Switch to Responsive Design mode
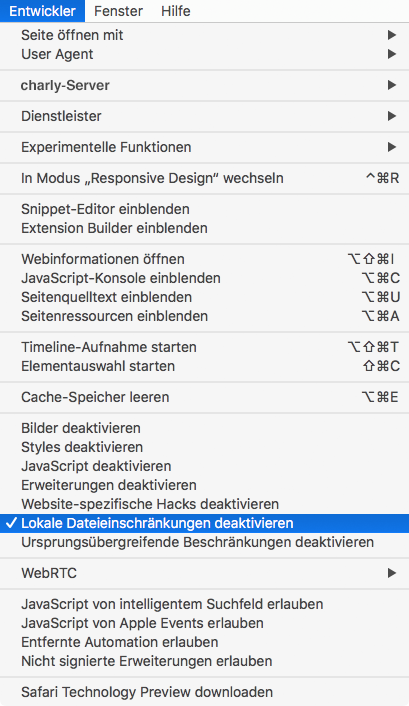Image resolution: width=409 pixels, height=706 pixels. pyautogui.click(x=204, y=178)
